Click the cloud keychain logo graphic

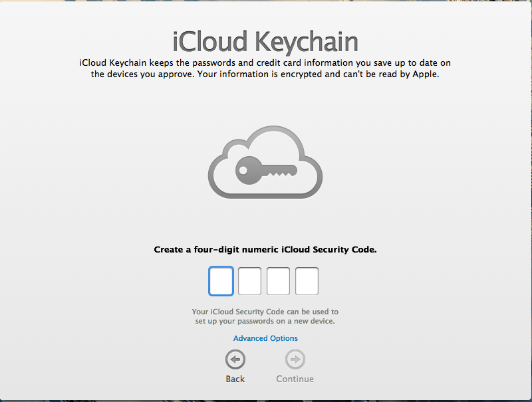coord(265,161)
